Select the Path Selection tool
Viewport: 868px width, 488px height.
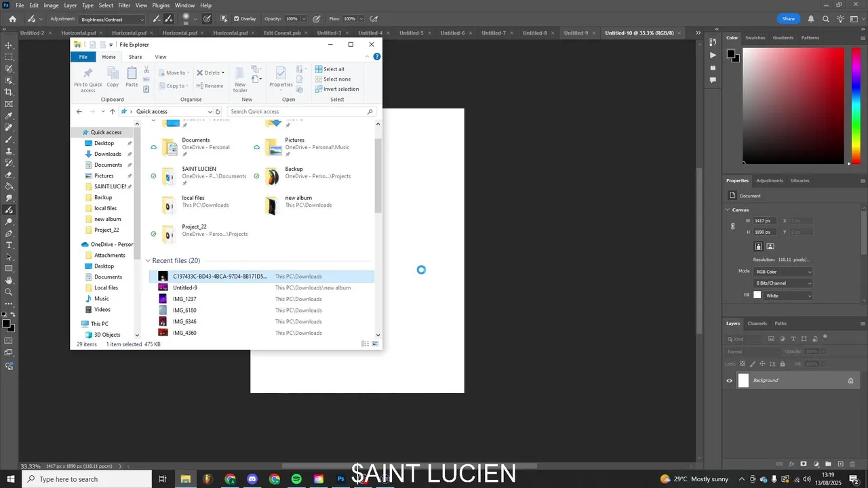click(9, 257)
